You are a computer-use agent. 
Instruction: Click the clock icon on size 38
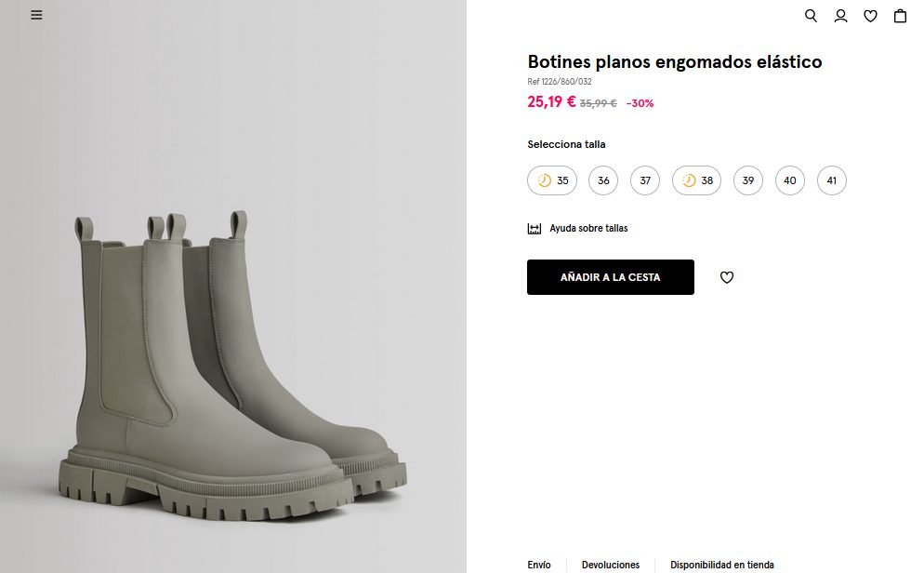click(689, 180)
